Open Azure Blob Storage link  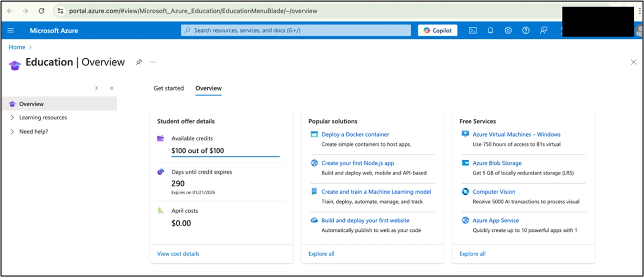tap(497, 163)
